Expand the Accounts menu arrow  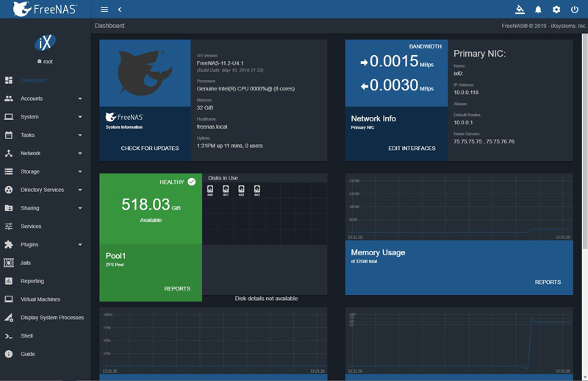(x=80, y=99)
